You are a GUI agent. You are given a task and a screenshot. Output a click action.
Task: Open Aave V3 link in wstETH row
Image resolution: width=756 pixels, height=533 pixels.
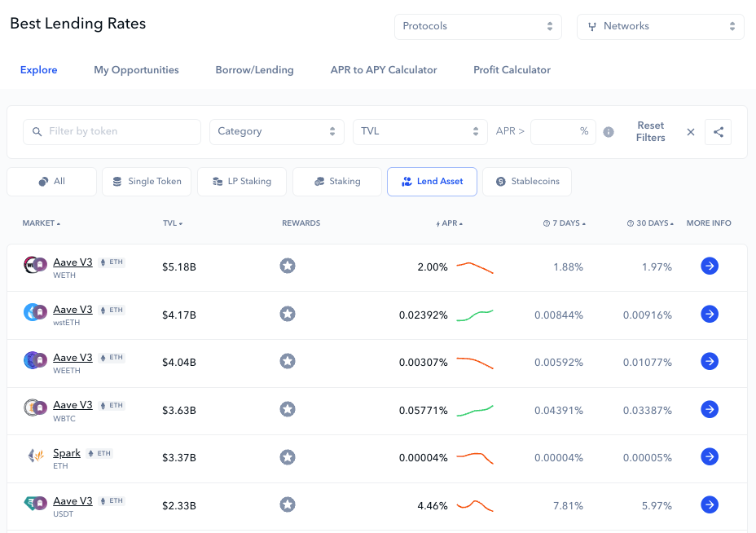(x=73, y=310)
